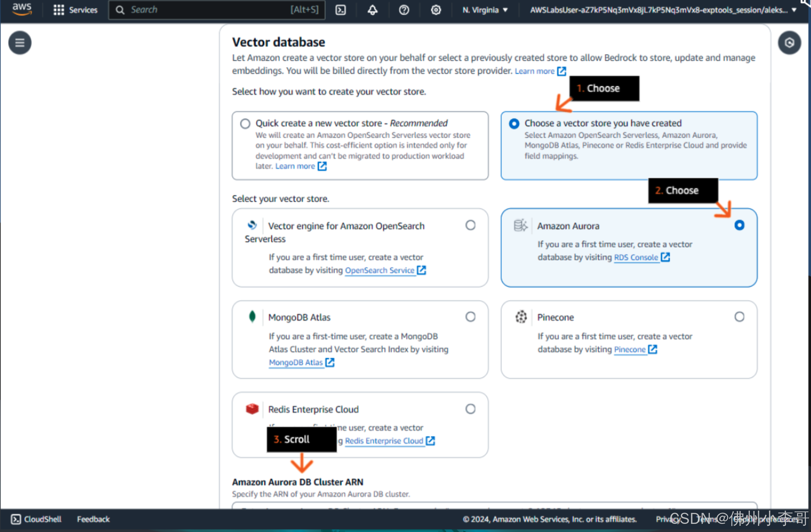
Task: Select the Pinecone radio button
Action: tap(739, 316)
